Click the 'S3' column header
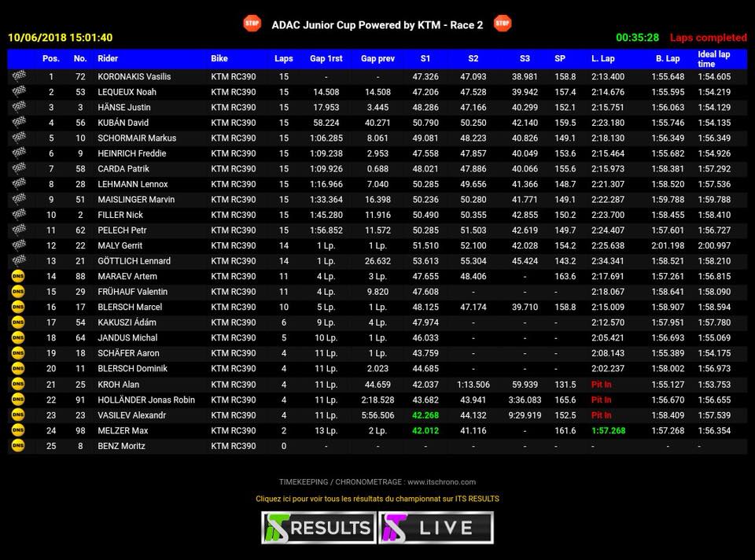Viewport: 755px width, 560px height. tap(525, 58)
